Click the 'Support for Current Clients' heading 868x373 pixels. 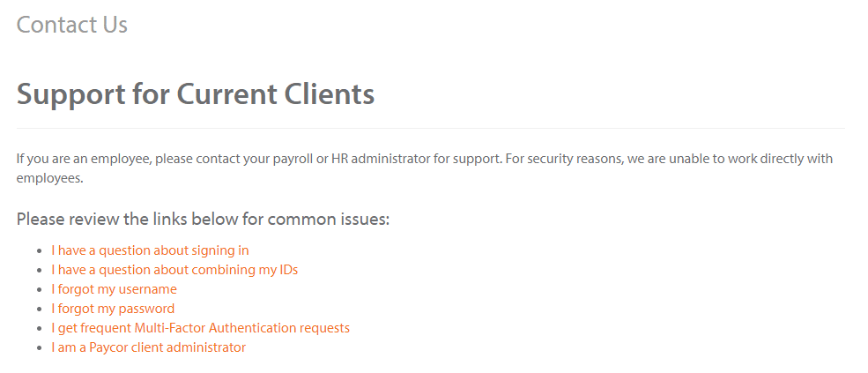(x=196, y=93)
